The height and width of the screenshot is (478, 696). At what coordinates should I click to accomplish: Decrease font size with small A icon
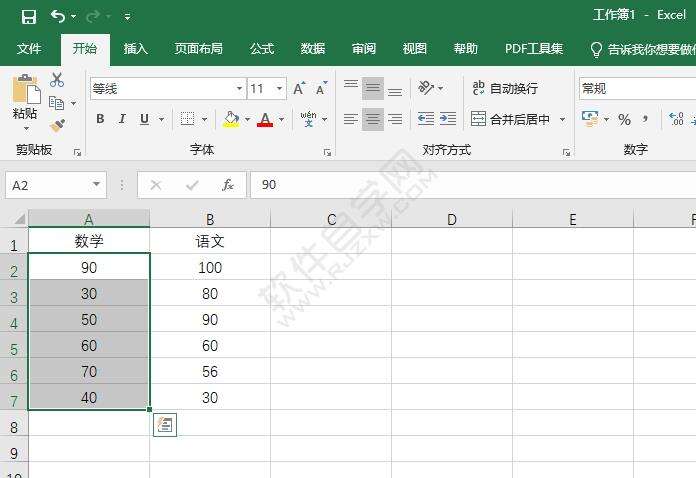tap(321, 88)
